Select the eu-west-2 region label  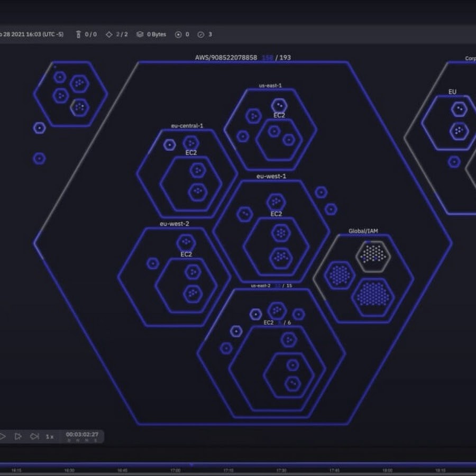tap(174, 224)
